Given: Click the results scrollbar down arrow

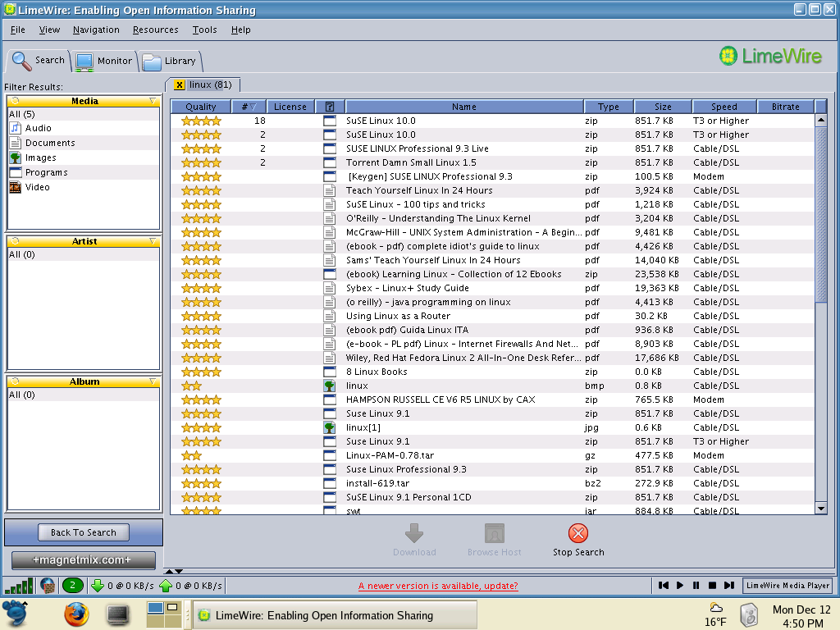Looking at the screenshot, I should pos(820,508).
